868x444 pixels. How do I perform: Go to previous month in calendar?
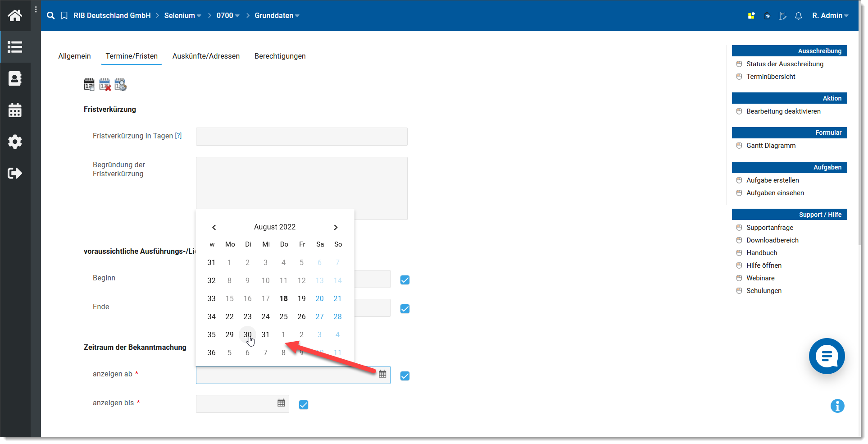[214, 227]
